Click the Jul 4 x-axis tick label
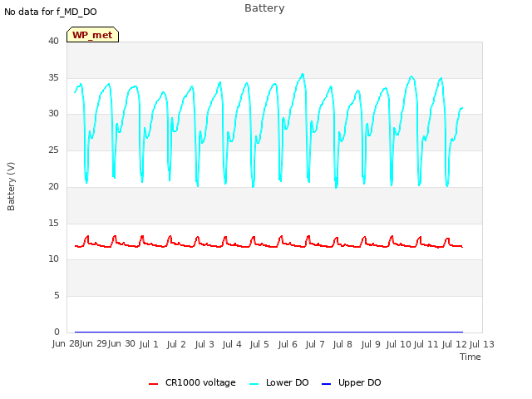532x399 pixels. pos(232,344)
